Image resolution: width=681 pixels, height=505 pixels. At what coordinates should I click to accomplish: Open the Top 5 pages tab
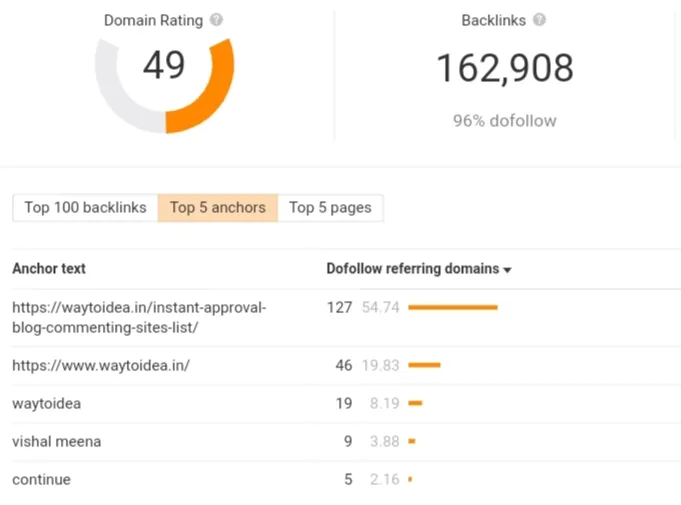330,208
